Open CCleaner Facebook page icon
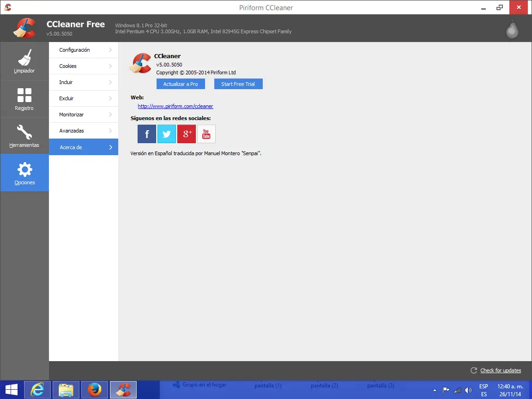The height and width of the screenshot is (399, 532). click(146, 133)
